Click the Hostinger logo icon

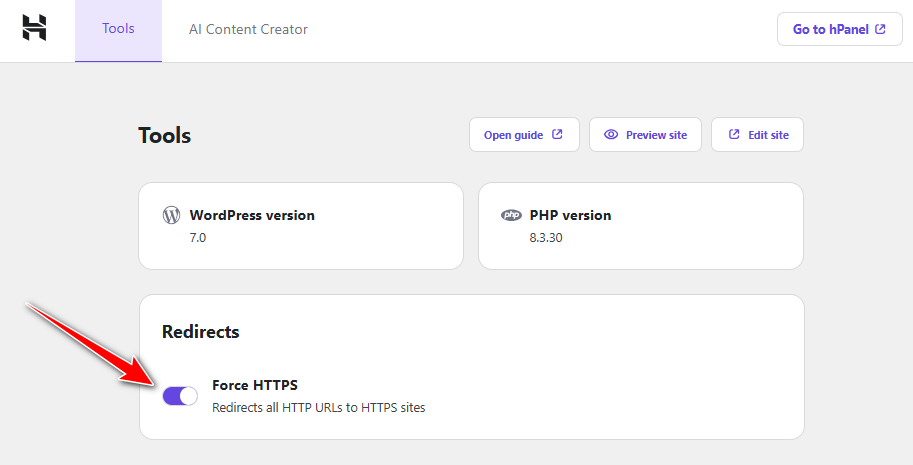[34, 28]
